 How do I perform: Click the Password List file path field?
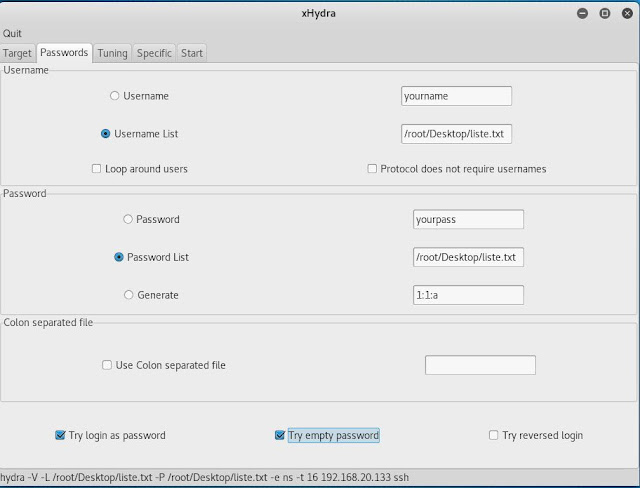[468, 257]
